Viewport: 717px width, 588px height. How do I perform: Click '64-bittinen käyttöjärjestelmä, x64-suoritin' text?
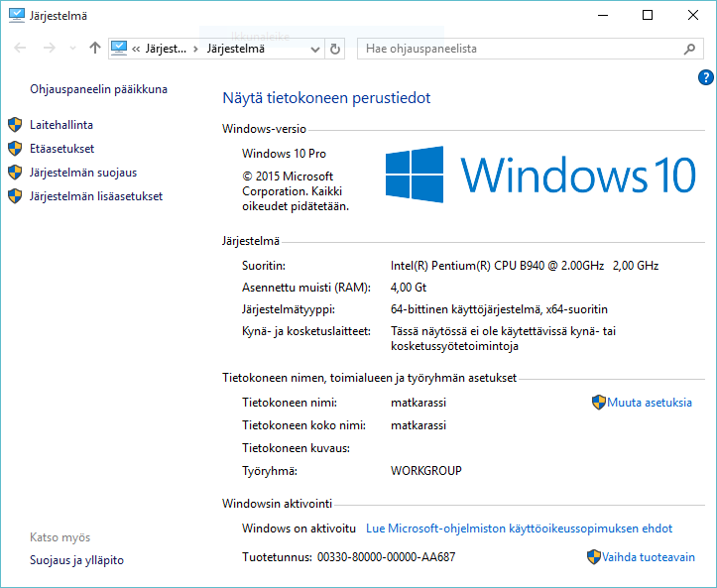coord(500,309)
